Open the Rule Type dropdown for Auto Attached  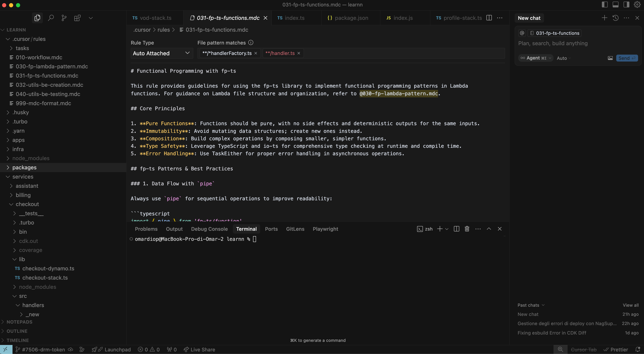161,53
